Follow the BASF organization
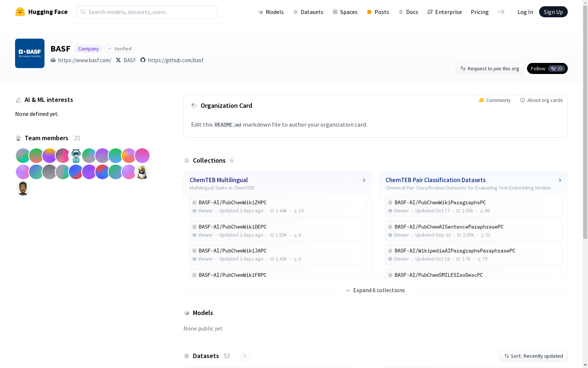588x368 pixels. (x=547, y=68)
